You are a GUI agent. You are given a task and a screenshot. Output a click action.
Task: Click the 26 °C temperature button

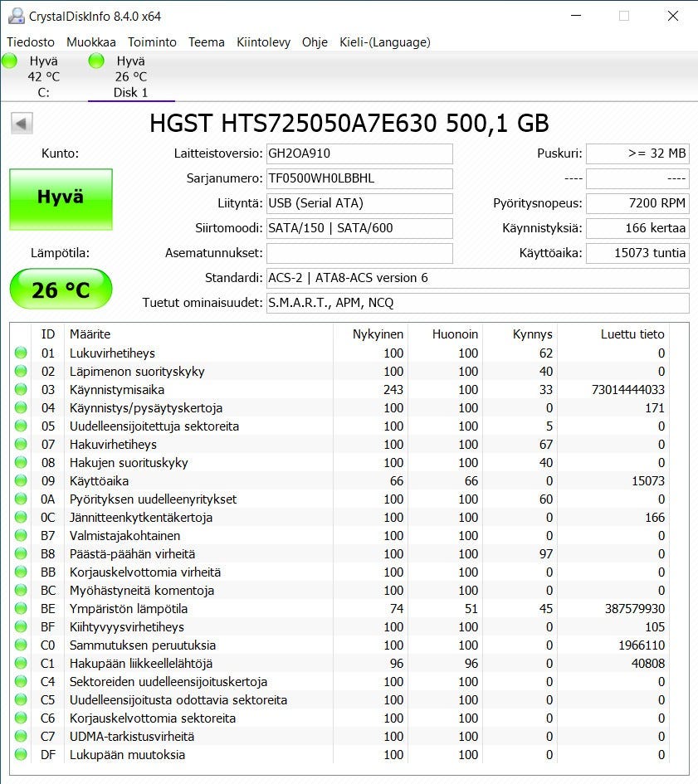coord(61,290)
